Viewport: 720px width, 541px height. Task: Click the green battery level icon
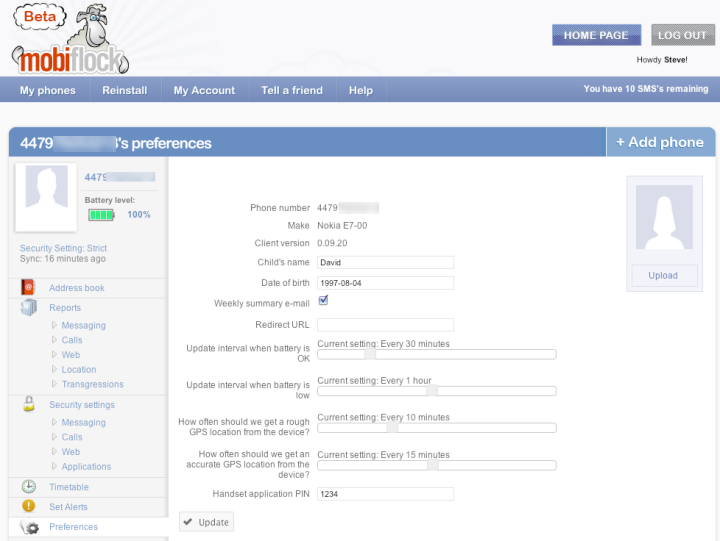[101, 214]
